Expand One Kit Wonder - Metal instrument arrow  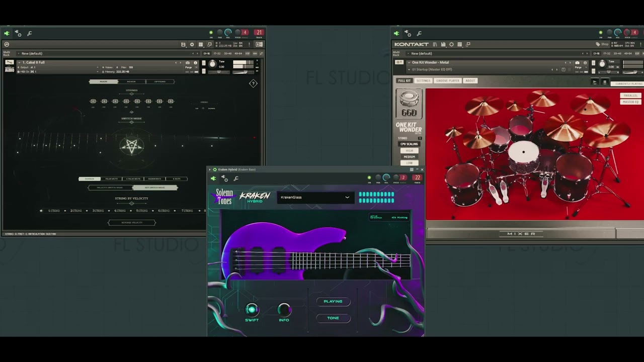click(x=409, y=63)
